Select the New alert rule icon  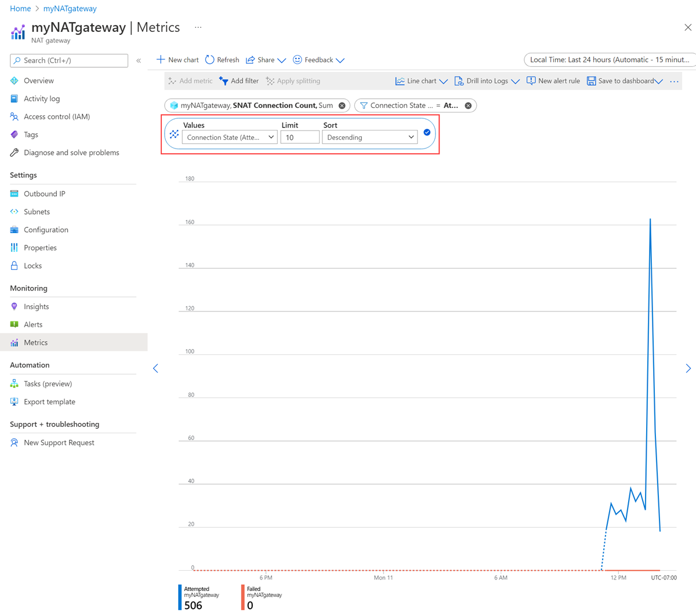coord(530,81)
